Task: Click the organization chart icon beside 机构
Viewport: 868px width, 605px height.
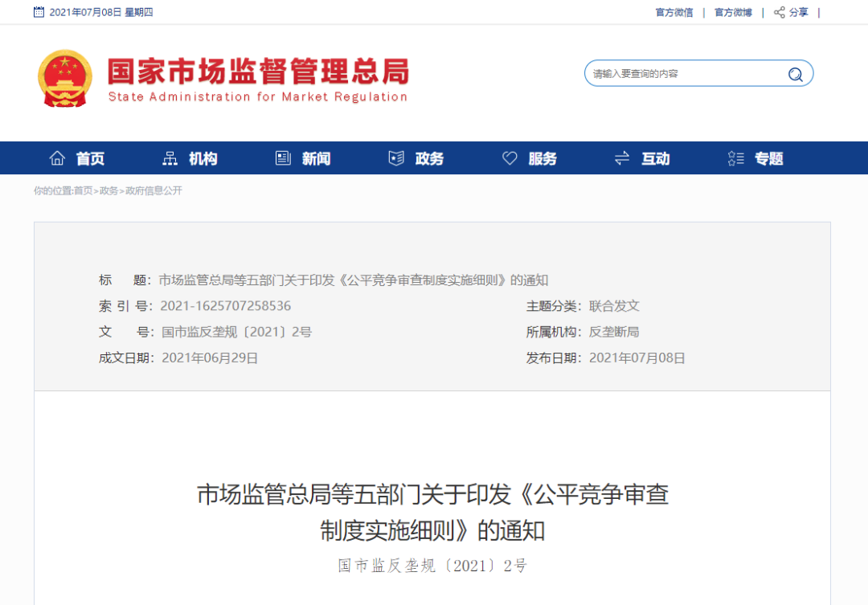Action: pyautogui.click(x=170, y=158)
